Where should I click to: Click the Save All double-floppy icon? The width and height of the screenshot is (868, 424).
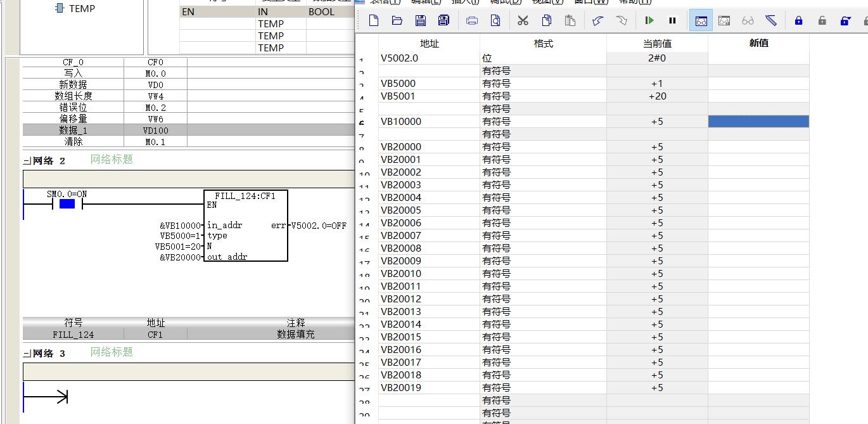point(444,20)
